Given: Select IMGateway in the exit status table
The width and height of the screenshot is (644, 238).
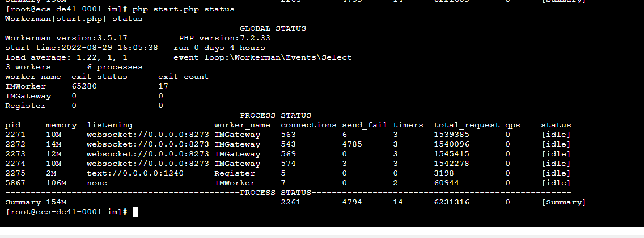Looking at the screenshot, I should (28, 96).
